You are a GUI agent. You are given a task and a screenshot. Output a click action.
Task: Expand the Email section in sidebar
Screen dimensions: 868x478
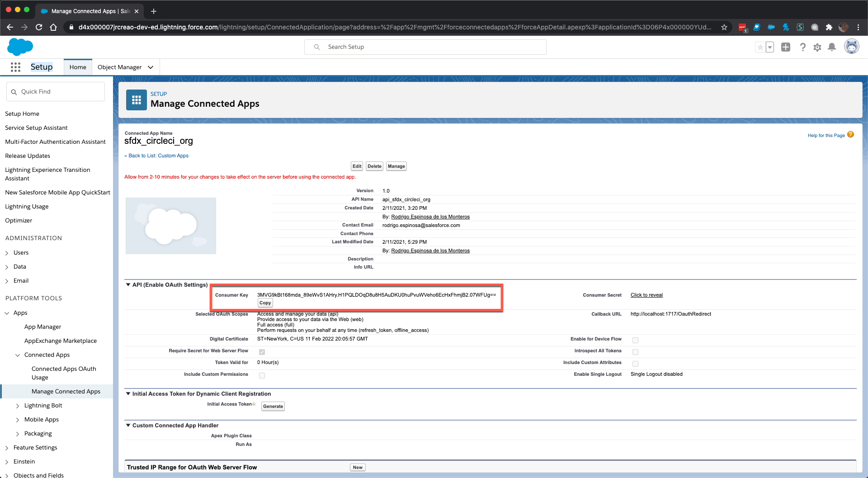click(x=7, y=281)
